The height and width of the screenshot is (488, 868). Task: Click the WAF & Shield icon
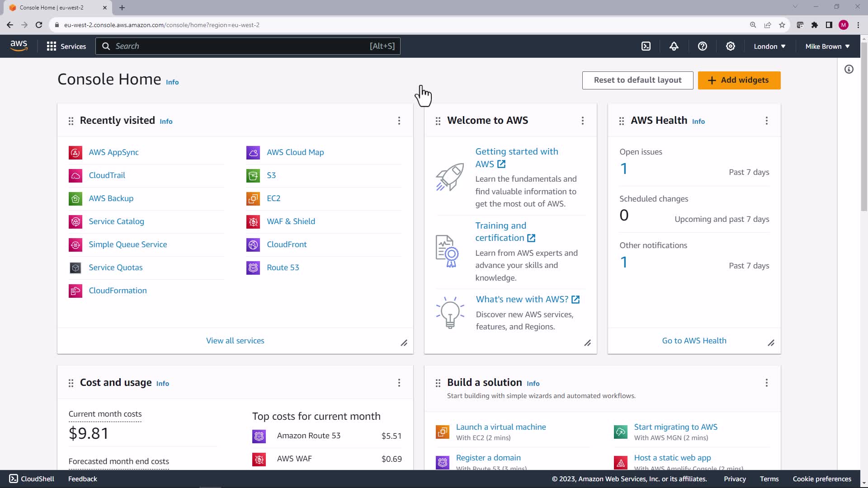coord(253,221)
